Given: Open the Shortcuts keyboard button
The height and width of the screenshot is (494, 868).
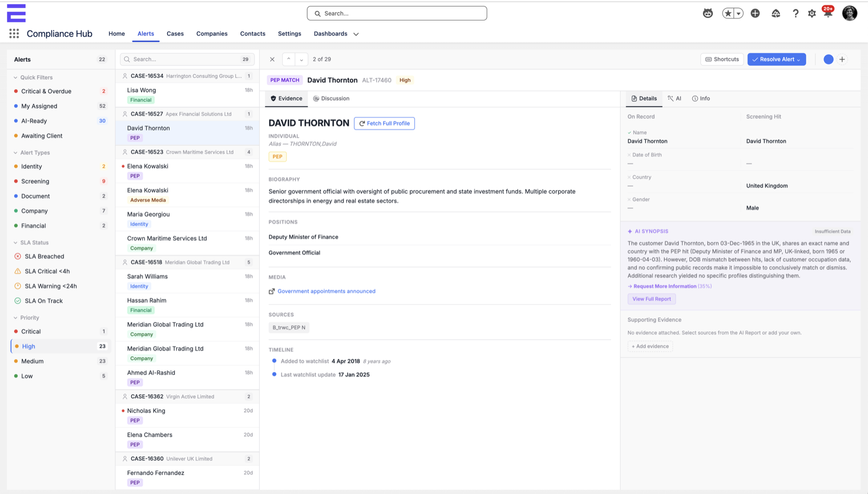Looking at the screenshot, I should [x=722, y=59].
